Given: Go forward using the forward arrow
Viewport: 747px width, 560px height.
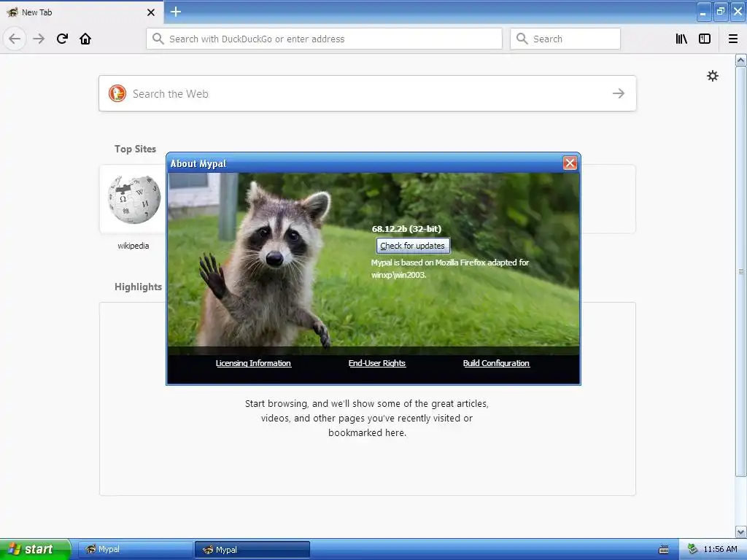Looking at the screenshot, I should (x=39, y=39).
